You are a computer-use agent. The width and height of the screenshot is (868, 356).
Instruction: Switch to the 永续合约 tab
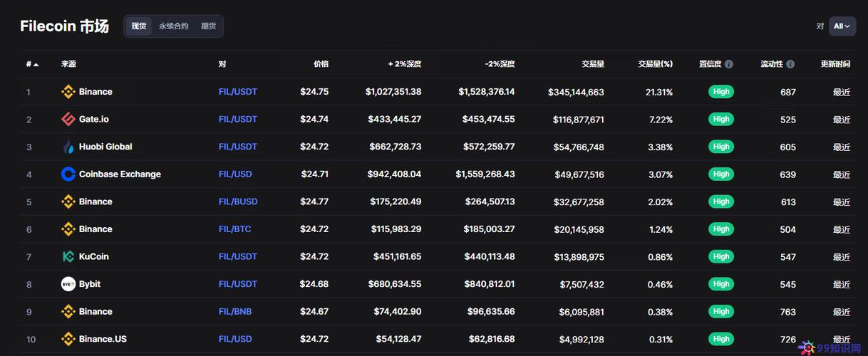point(174,26)
